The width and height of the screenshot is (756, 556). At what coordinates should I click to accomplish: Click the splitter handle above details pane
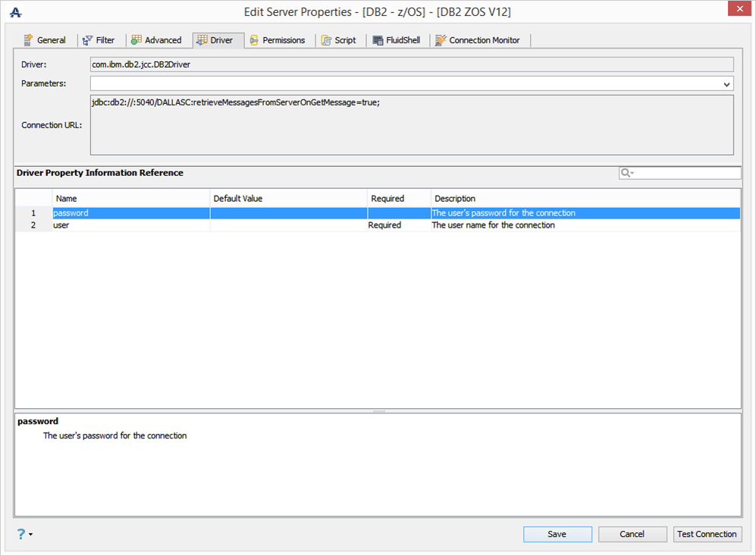tap(379, 411)
